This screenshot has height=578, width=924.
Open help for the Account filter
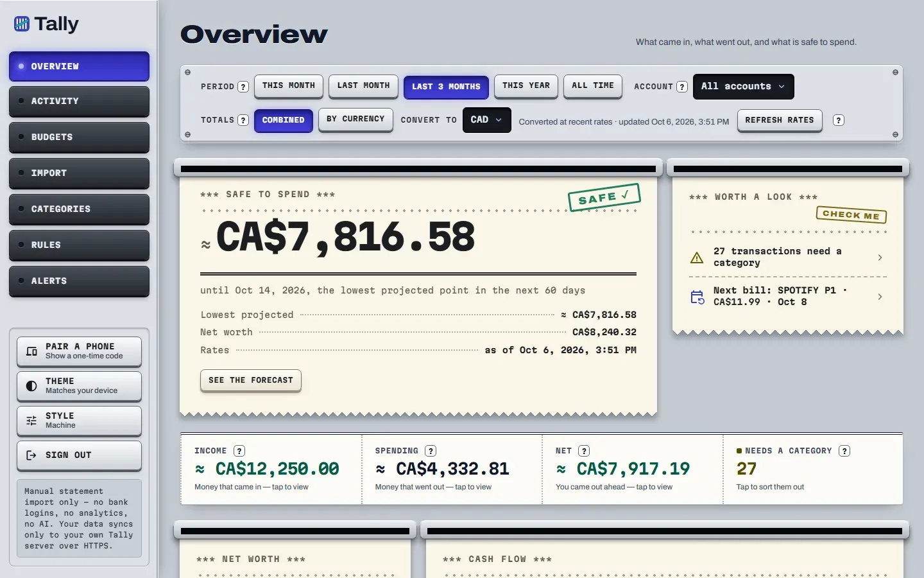pos(682,87)
